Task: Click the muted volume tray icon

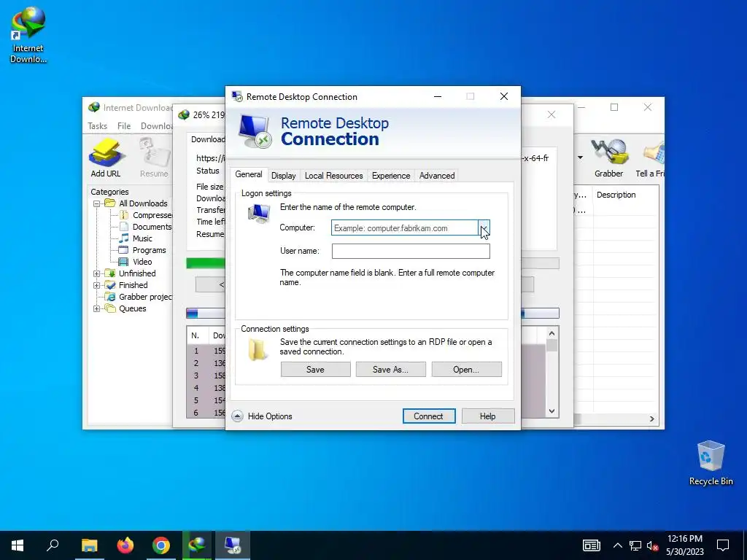Action: [652, 545]
